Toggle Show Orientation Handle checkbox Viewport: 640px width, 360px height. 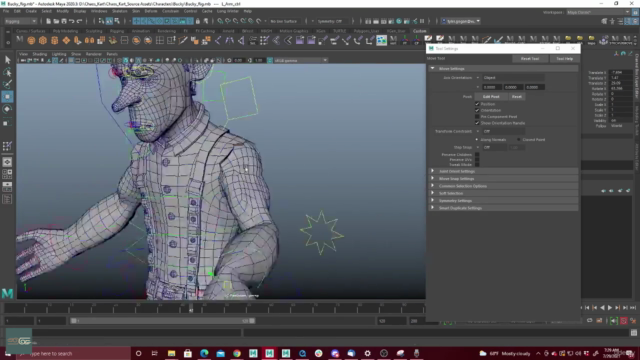477,123
